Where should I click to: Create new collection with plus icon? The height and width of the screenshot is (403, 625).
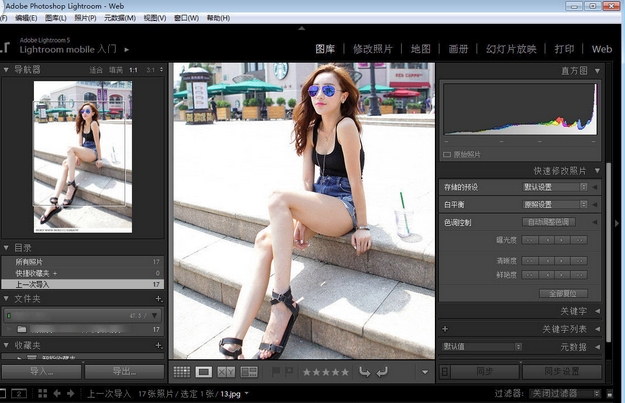[159, 345]
